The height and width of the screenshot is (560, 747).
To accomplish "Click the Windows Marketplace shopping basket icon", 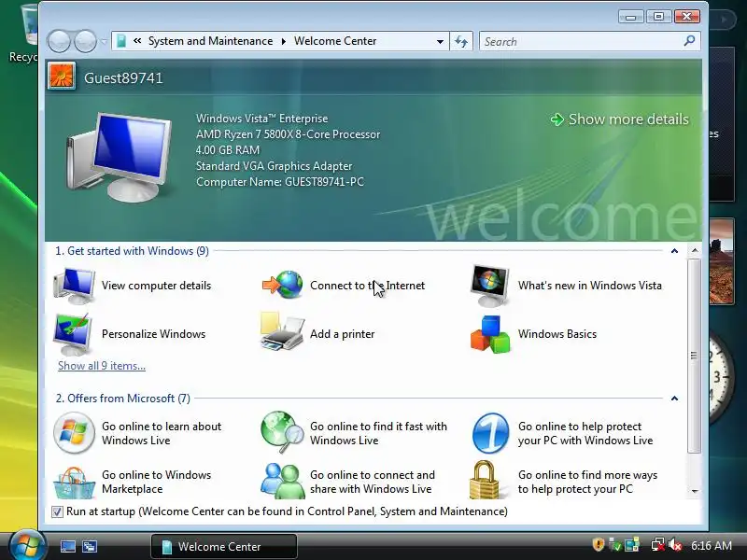I will [74, 483].
